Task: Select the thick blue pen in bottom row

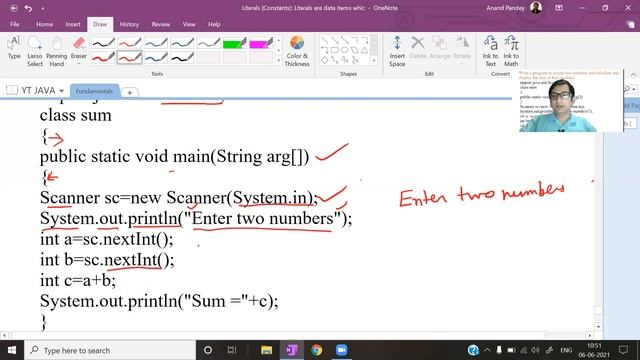Action: [x=156, y=58]
